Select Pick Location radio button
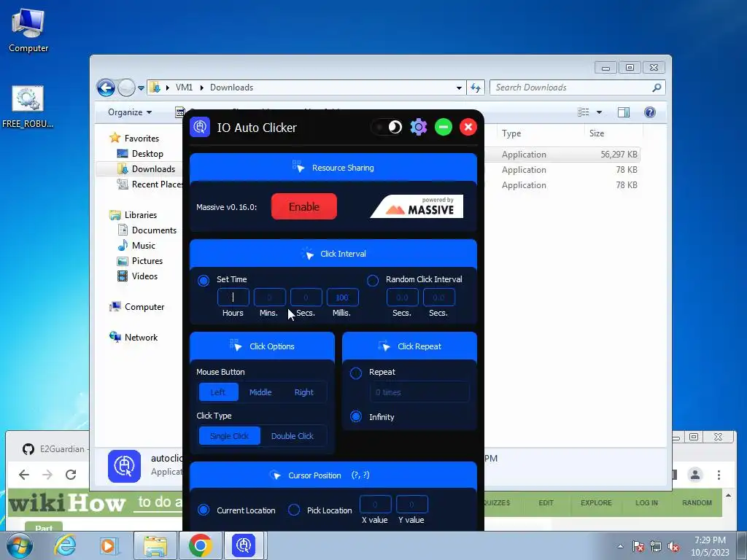Image resolution: width=747 pixels, height=560 pixels. tap(294, 510)
